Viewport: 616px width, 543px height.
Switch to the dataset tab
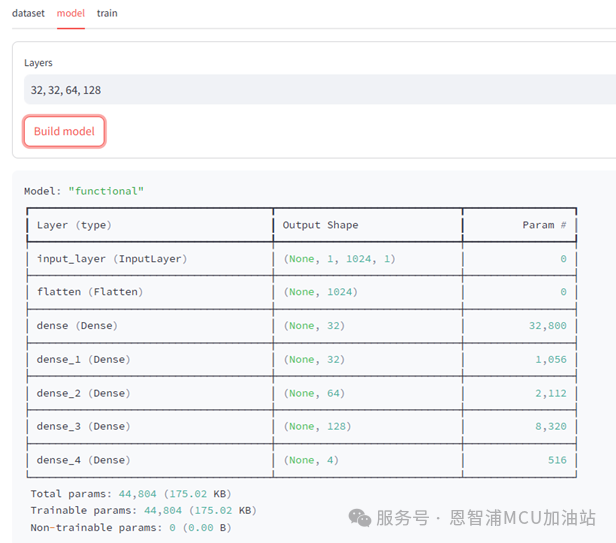pyautogui.click(x=28, y=13)
